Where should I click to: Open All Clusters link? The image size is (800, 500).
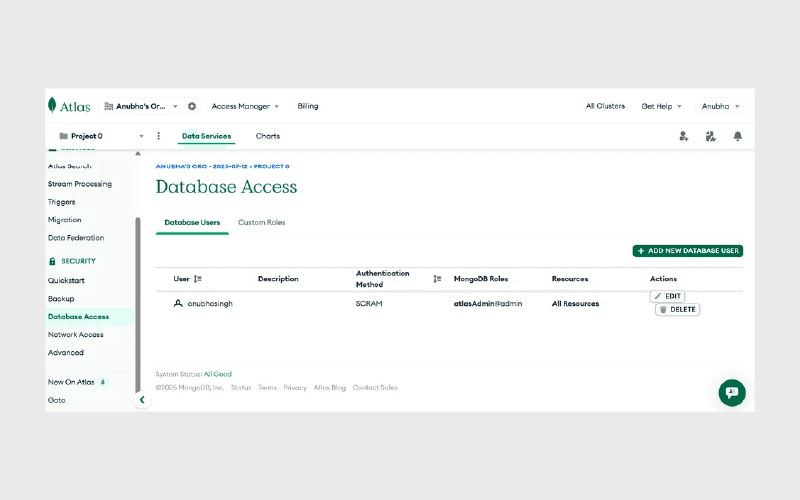pyautogui.click(x=605, y=106)
